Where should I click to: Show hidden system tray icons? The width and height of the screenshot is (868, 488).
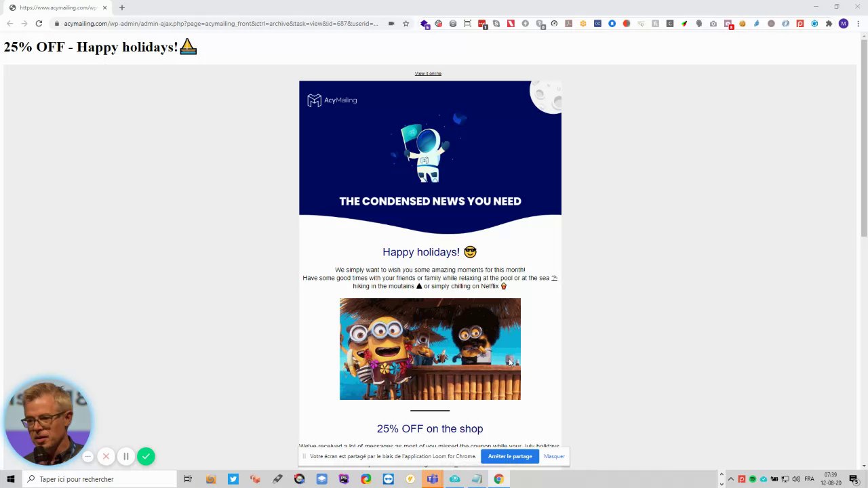pyautogui.click(x=730, y=479)
